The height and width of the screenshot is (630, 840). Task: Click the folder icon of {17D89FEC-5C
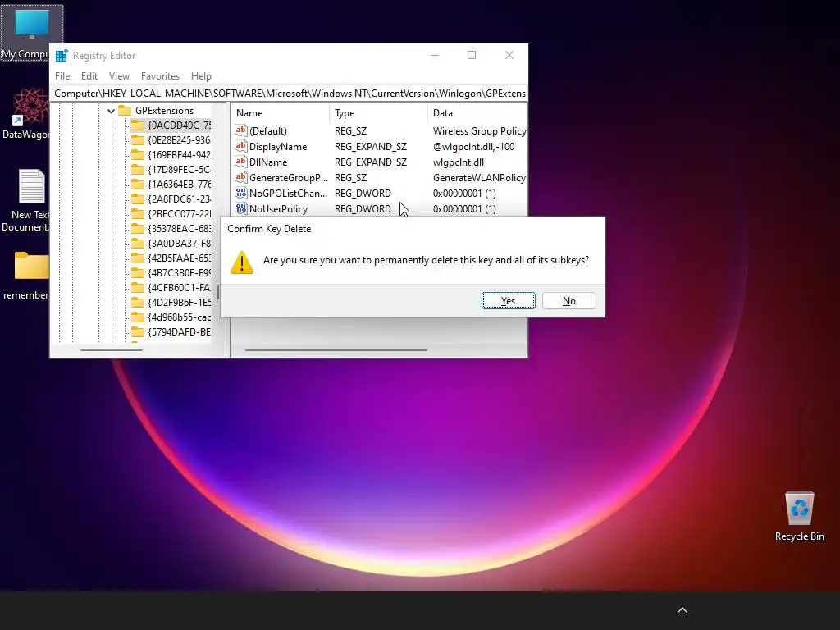tap(138, 169)
